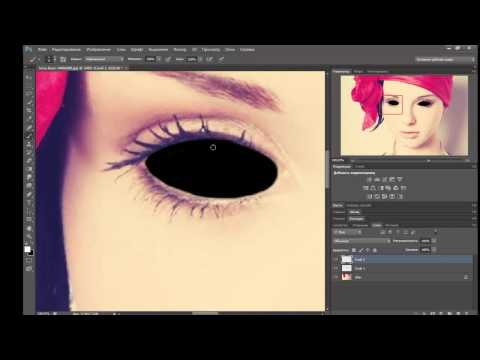Open the layer filter kind dropdown
Screen dimensions: 480x360
point(348,232)
